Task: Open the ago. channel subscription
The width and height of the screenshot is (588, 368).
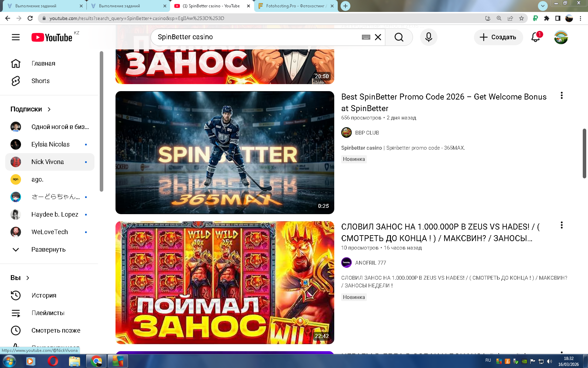Action: coord(50,179)
